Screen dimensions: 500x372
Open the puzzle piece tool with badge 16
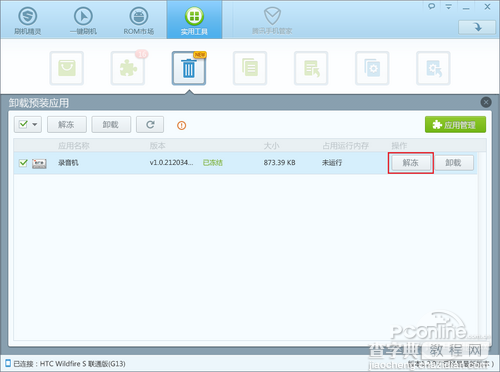(128, 68)
